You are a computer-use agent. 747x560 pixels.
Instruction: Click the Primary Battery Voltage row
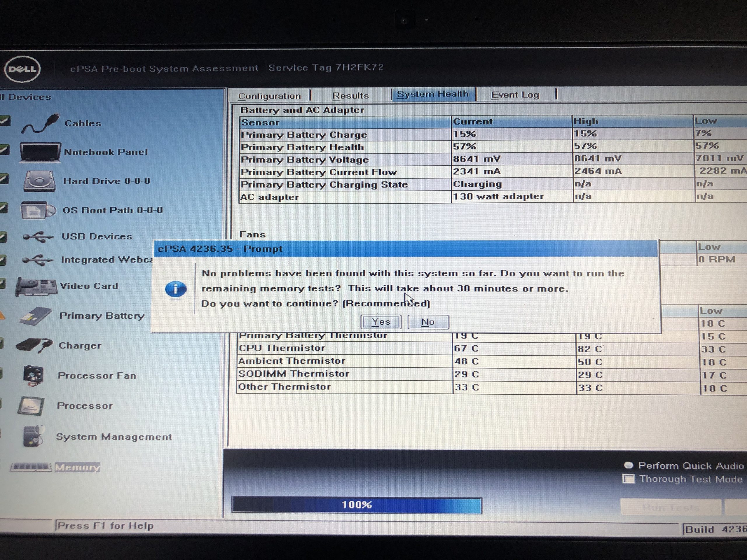coord(493,159)
